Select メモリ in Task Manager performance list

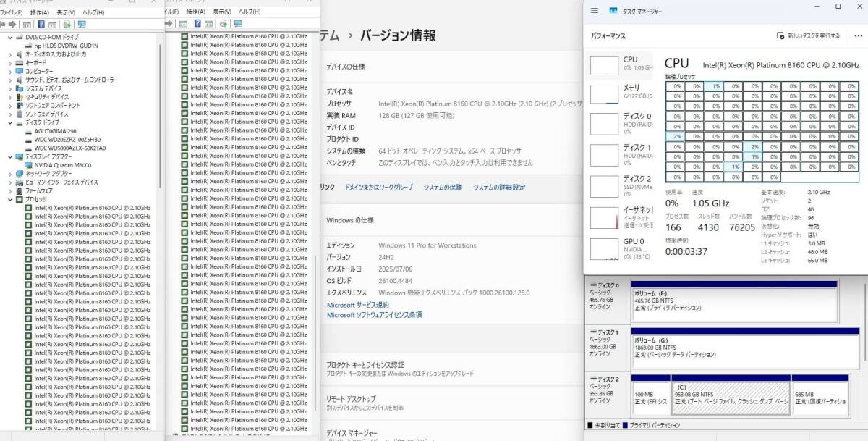coord(621,93)
